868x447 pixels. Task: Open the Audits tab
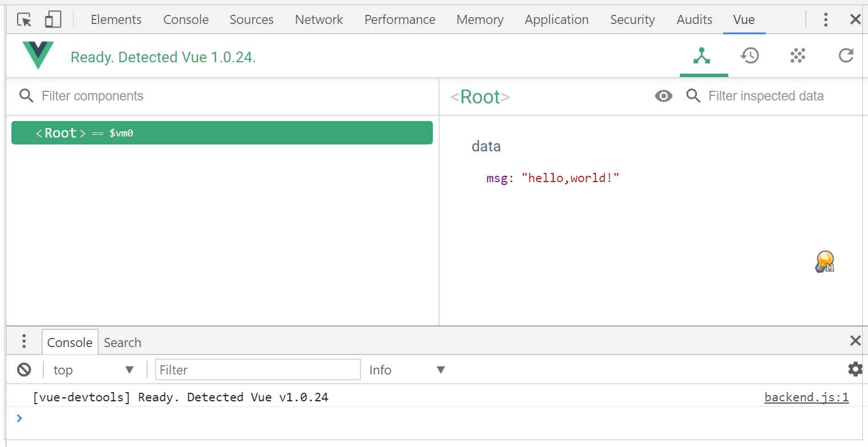(694, 19)
